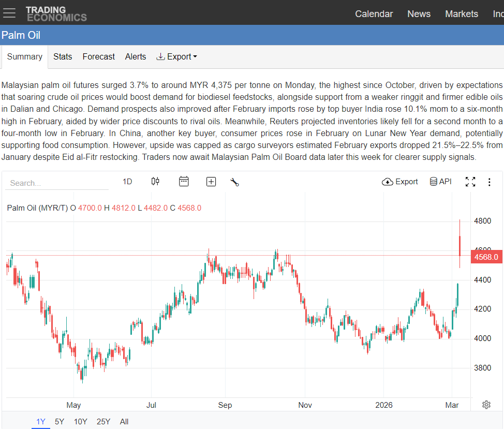
Task: Click the high value H 4812.0
Action: pos(120,208)
